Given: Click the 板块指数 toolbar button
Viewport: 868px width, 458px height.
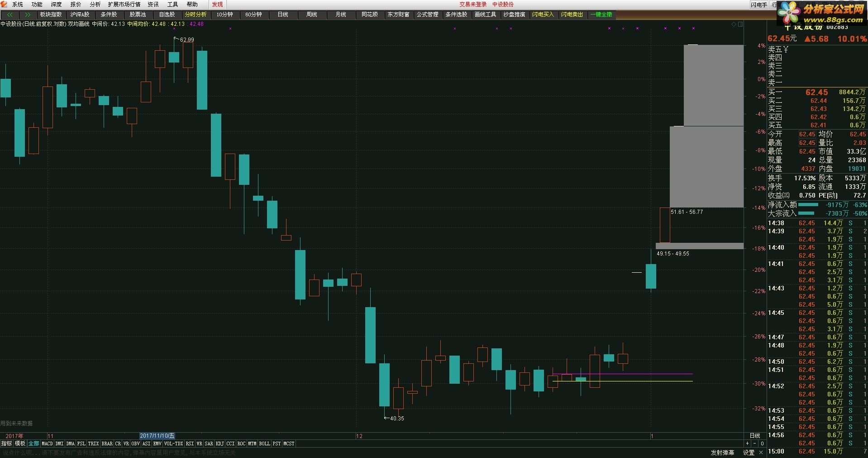Looking at the screenshot, I should pyautogui.click(x=51, y=14).
